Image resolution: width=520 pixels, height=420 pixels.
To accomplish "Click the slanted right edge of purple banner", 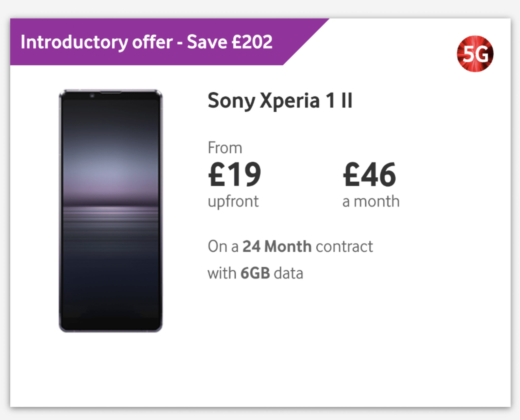I will coord(306,42).
